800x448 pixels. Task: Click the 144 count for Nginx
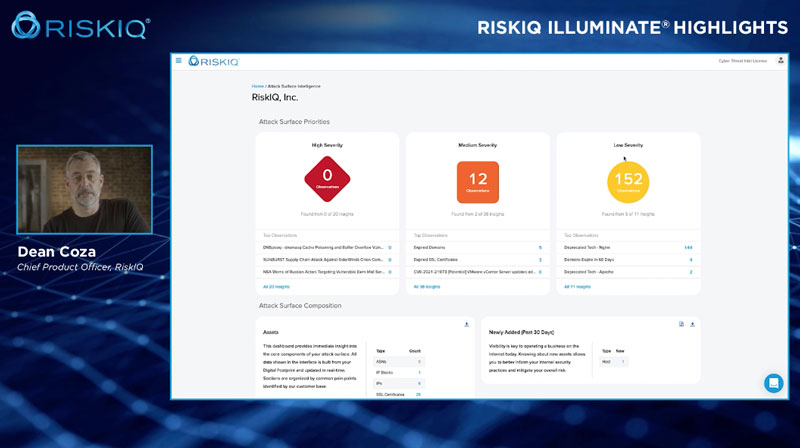click(688, 247)
